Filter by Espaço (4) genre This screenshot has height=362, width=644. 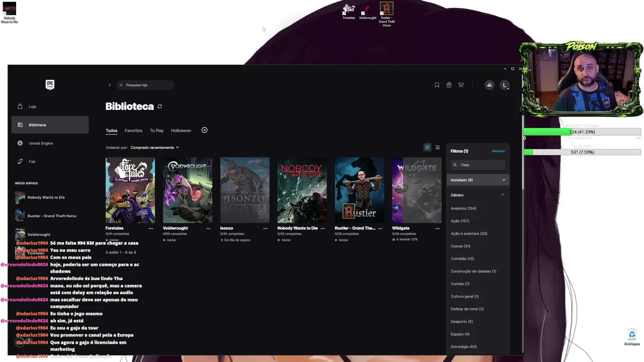pyautogui.click(x=460, y=334)
